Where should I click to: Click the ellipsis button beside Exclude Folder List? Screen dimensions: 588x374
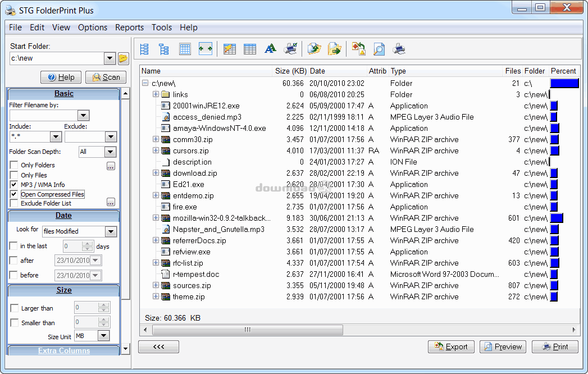tap(111, 202)
